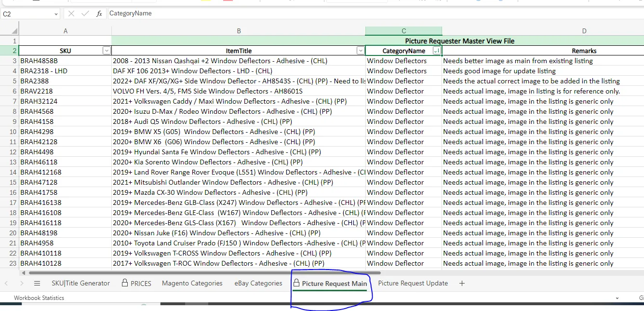Open the ItemTitle column filter dropdown

360,51
